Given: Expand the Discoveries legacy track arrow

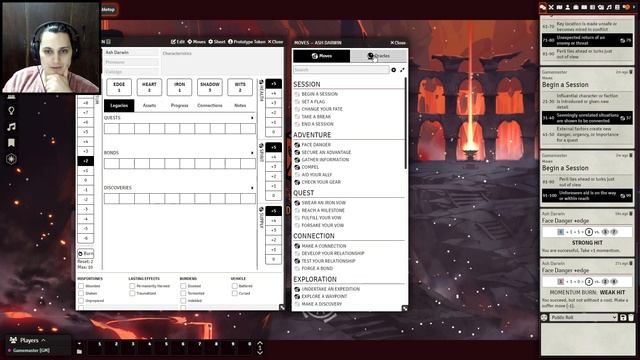Looking at the screenshot, I should coord(252,188).
